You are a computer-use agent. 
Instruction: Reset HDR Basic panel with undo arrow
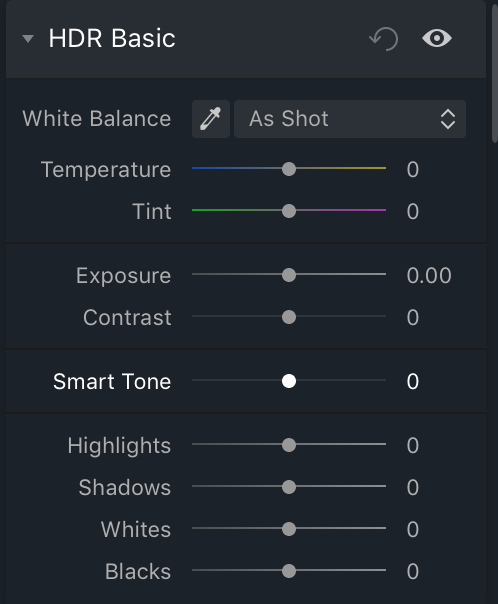point(384,39)
